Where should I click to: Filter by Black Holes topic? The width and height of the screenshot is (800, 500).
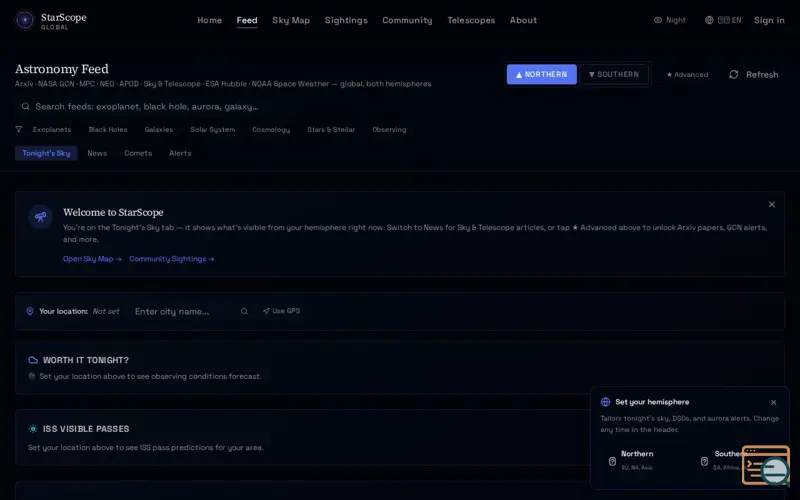click(x=108, y=130)
